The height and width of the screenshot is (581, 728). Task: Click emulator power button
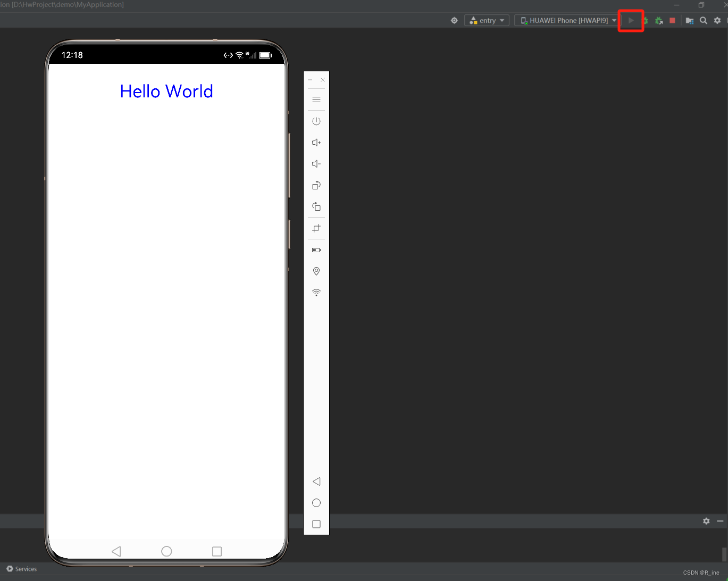pyautogui.click(x=316, y=121)
